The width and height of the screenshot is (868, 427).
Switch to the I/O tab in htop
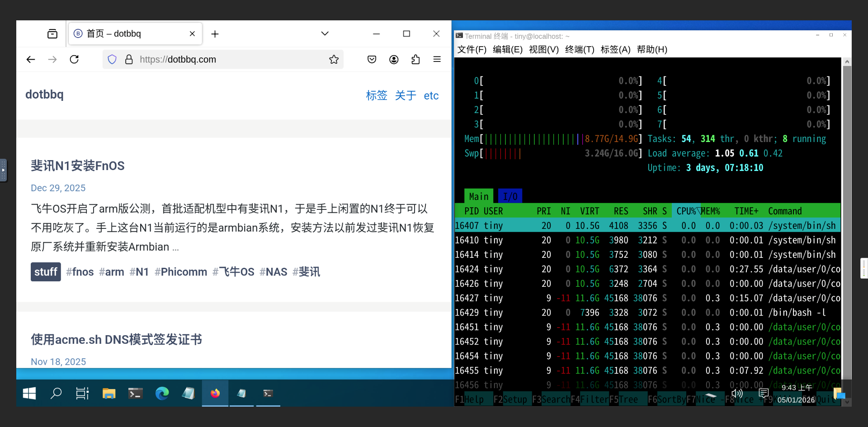click(510, 196)
